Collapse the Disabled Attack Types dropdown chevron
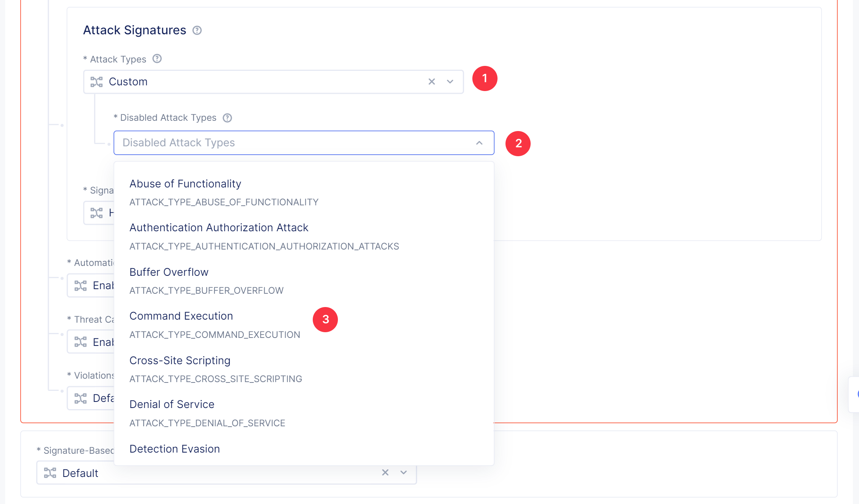Image resolution: width=859 pixels, height=504 pixels. [x=479, y=143]
